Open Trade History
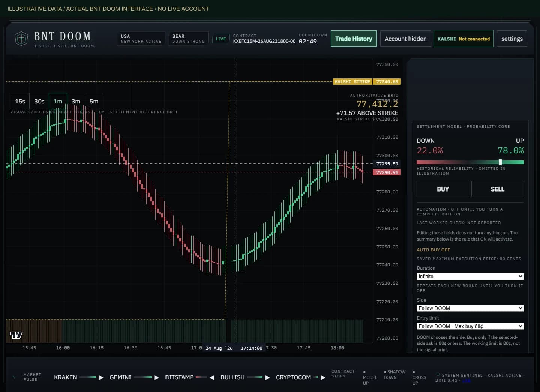The width and height of the screenshot is (540, 392). [354, 39]
